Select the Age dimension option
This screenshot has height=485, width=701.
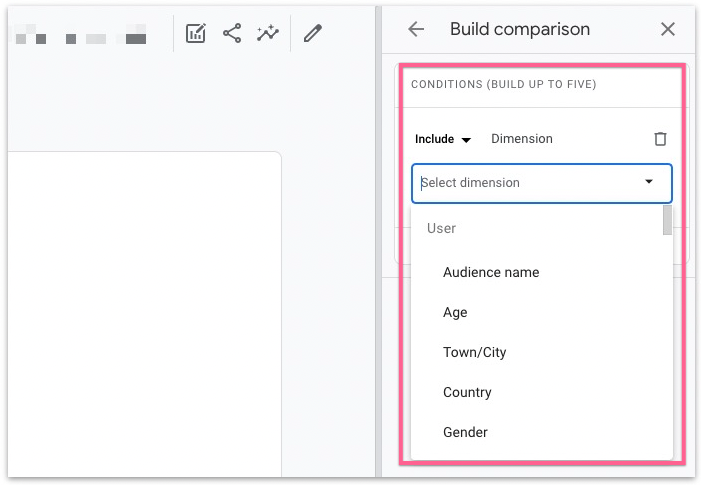tap(455, 312)
